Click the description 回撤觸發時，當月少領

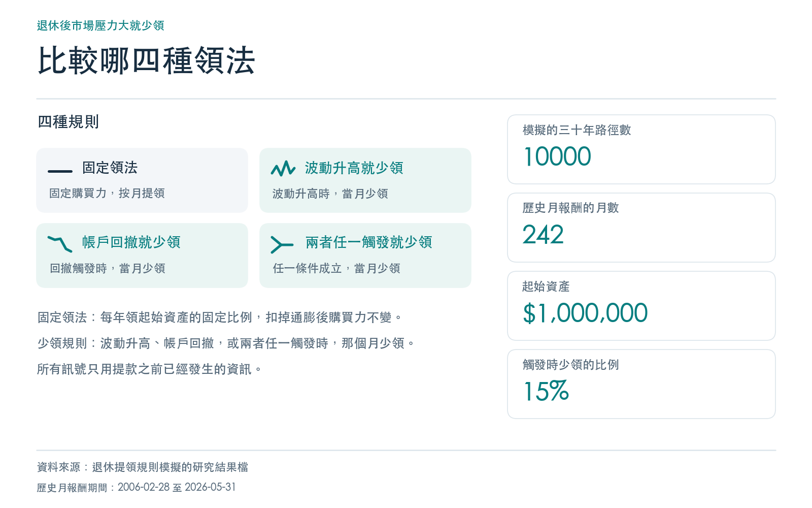pyautogui.click(x=108, y=268)
